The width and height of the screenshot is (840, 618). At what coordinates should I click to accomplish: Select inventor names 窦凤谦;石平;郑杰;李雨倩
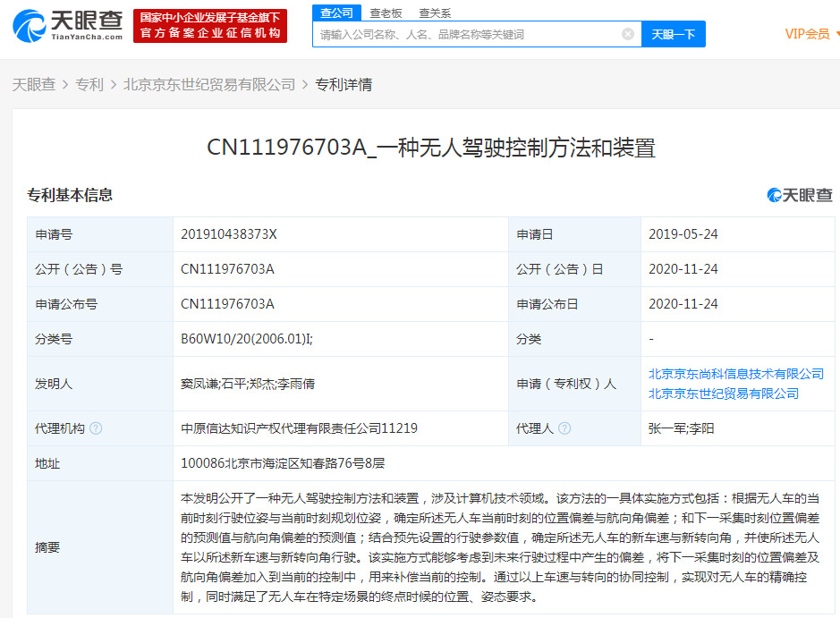[x=248, y=384]
